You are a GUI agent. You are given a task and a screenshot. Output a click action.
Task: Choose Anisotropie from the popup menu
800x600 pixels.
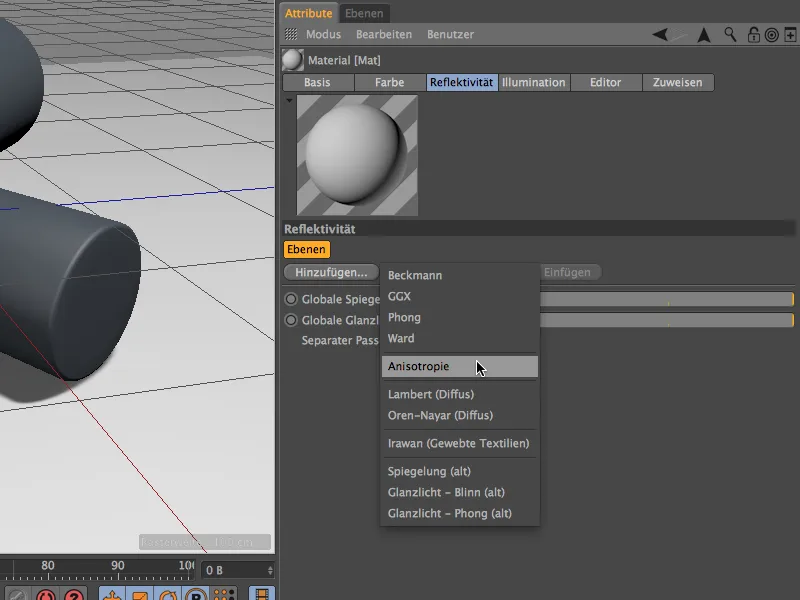[460, 366]
